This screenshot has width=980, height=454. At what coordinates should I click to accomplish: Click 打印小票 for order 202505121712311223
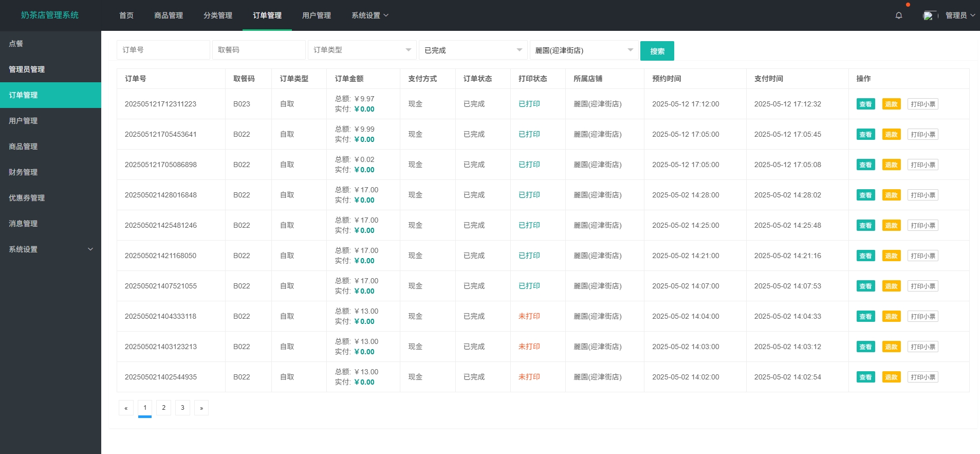point(923,104)
